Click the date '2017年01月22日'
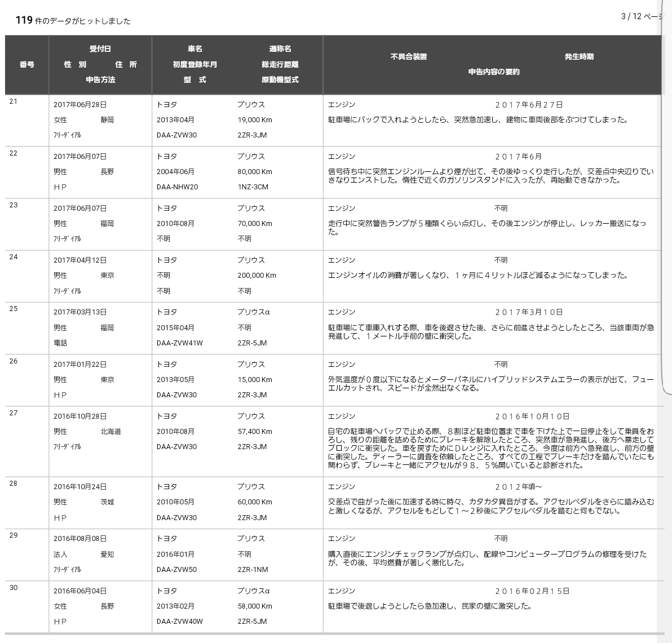The width and height of the screenshot is (672, 643). click(80, 365)
